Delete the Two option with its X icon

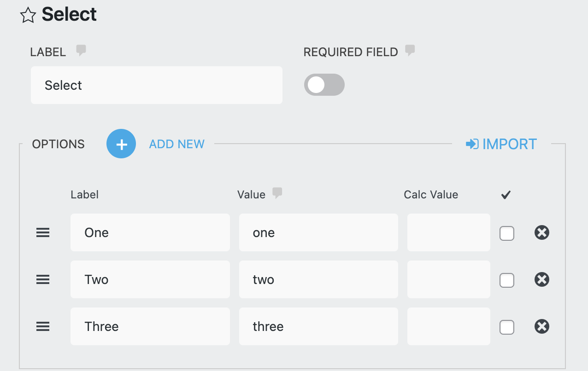541,279
